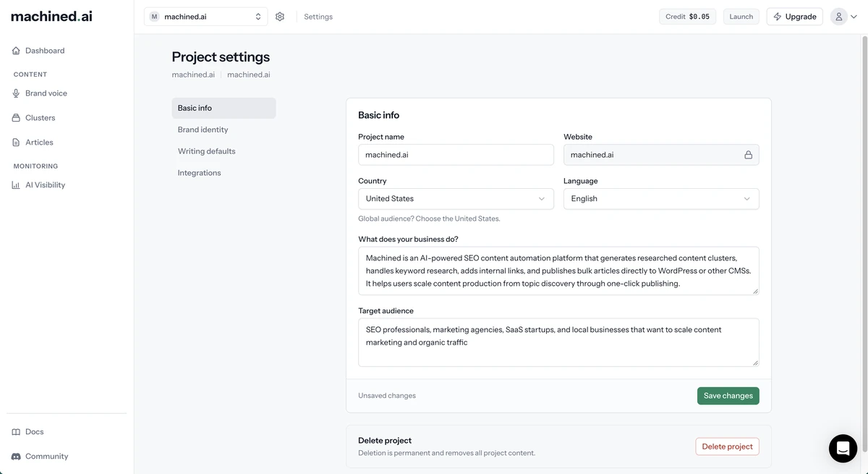Image resolution: width=868 pixels, height=474 pixels.
Task: Open the Language dropdown showing English
Action: click(x=661, y=199)
